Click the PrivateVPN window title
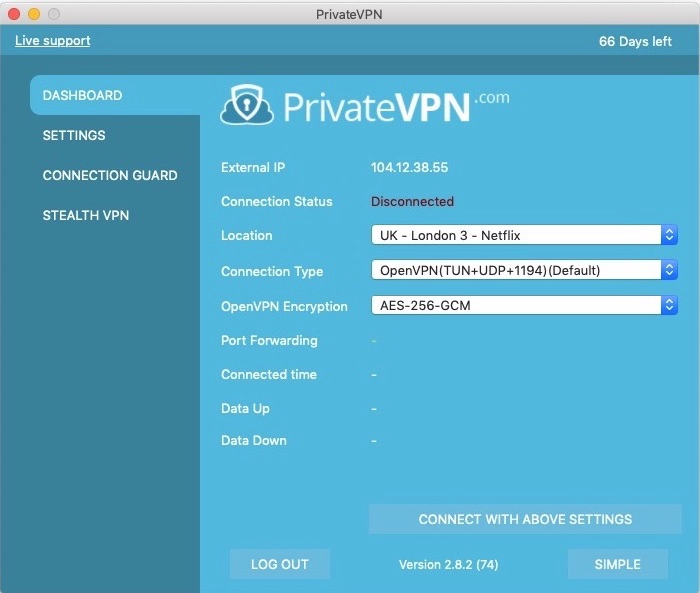This screenshot has width=700, height=593. tap(350, 15)
